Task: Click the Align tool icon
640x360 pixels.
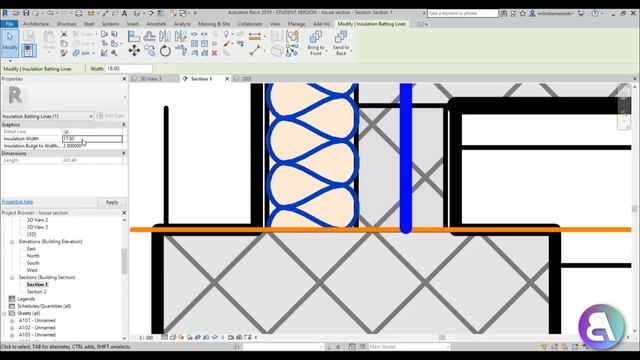Action: [x=134, y=36]
